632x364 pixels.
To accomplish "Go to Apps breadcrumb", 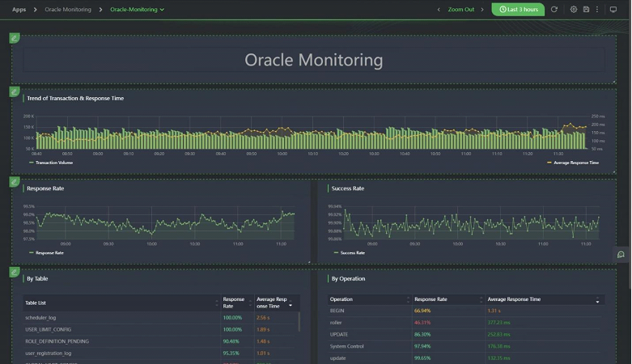I will (19, 10).
